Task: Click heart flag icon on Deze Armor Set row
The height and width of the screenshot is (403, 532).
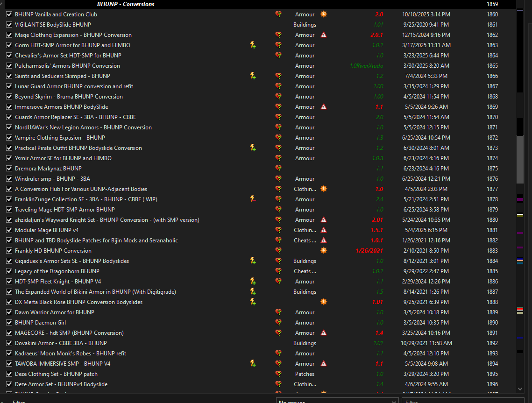Action: pyautogui.click(x=278, y=384)
